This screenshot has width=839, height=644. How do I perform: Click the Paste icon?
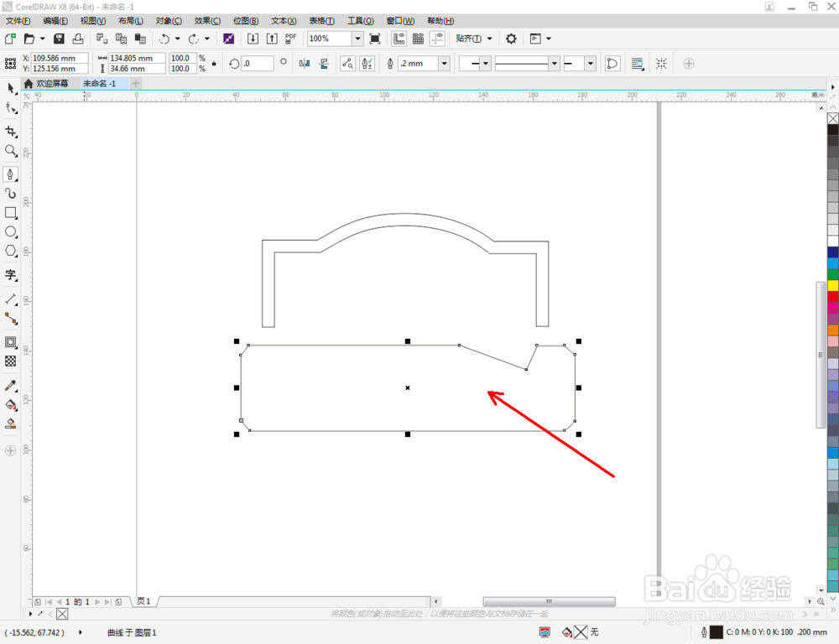[x=140, y=39]
